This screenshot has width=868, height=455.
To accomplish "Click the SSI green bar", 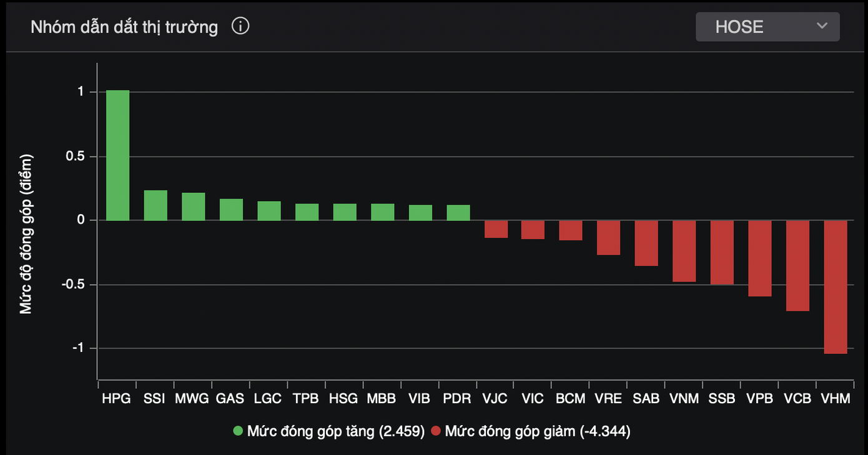I will 155,205.
